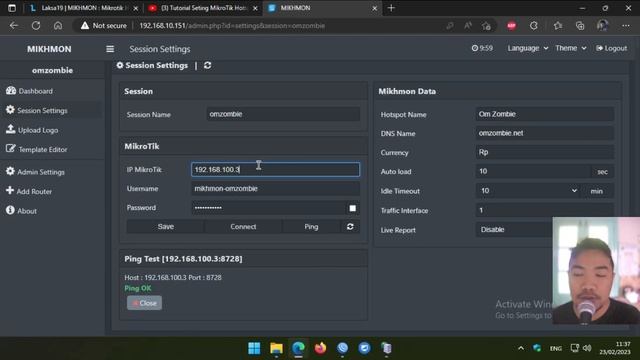Open the Favorites list icon
Image resolution: width=640 pixels, height=360 pixels.
coord(558,26)
